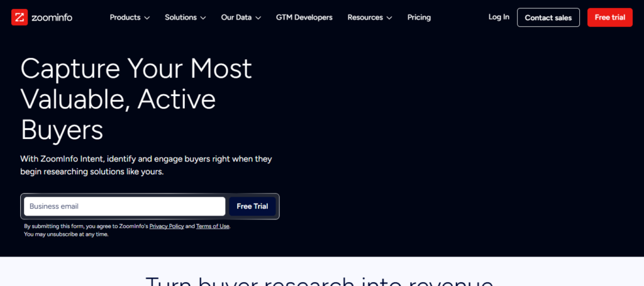Open the Products dropdown menu
The height and width of the screenshot is (286, 644).
130,17
